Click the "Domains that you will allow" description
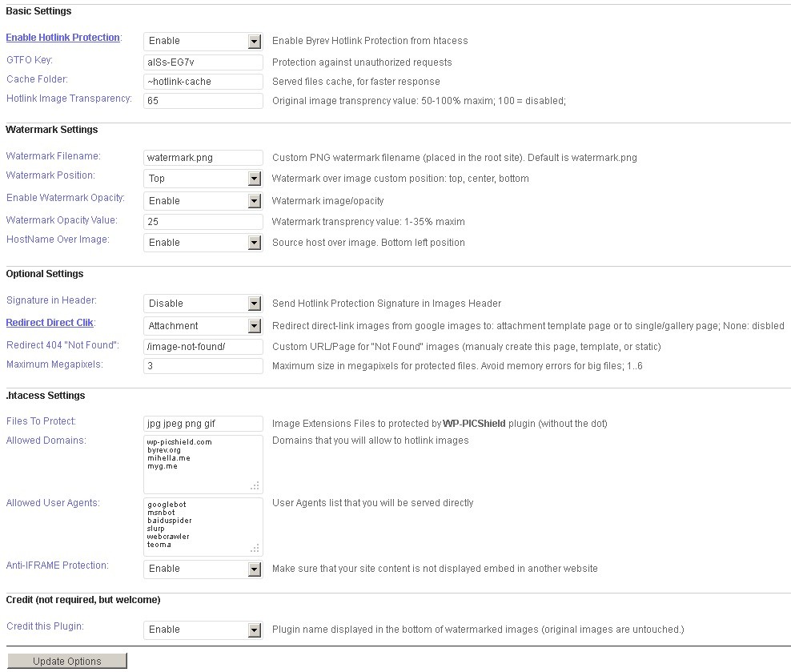This screenshot has width=791, height=672. tap(370, 441)
